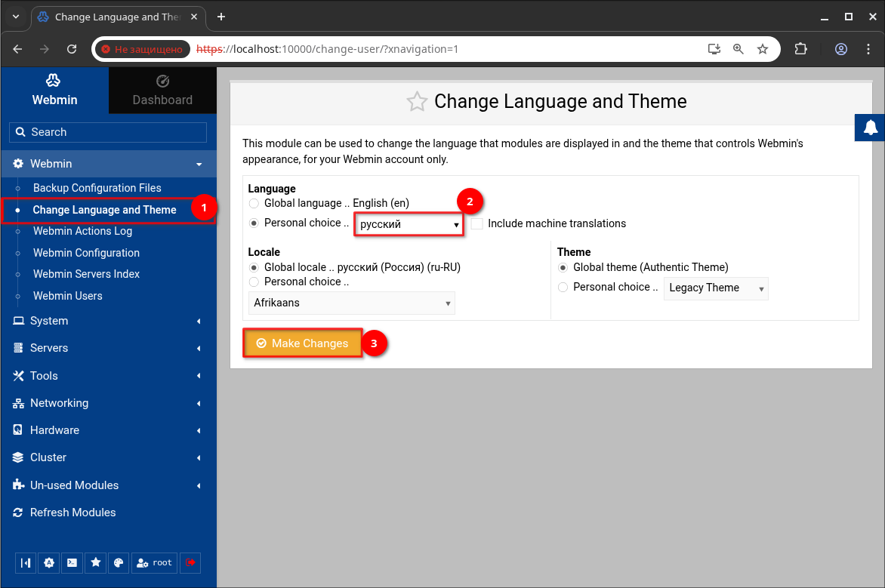Open the русский language dropdown
This screenshot has height=588, width=885.
click(x=409, y=224)
